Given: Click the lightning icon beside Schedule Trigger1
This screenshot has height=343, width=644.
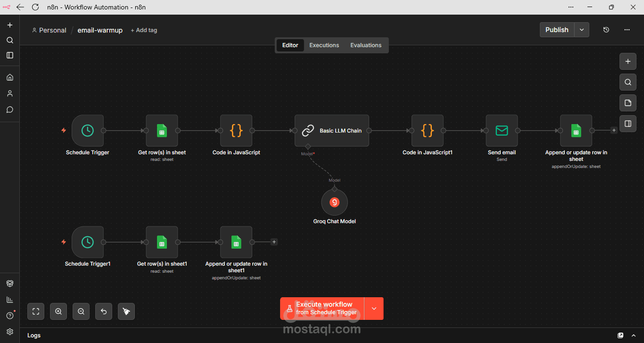Looking at the screenshot, I should 64,242.
